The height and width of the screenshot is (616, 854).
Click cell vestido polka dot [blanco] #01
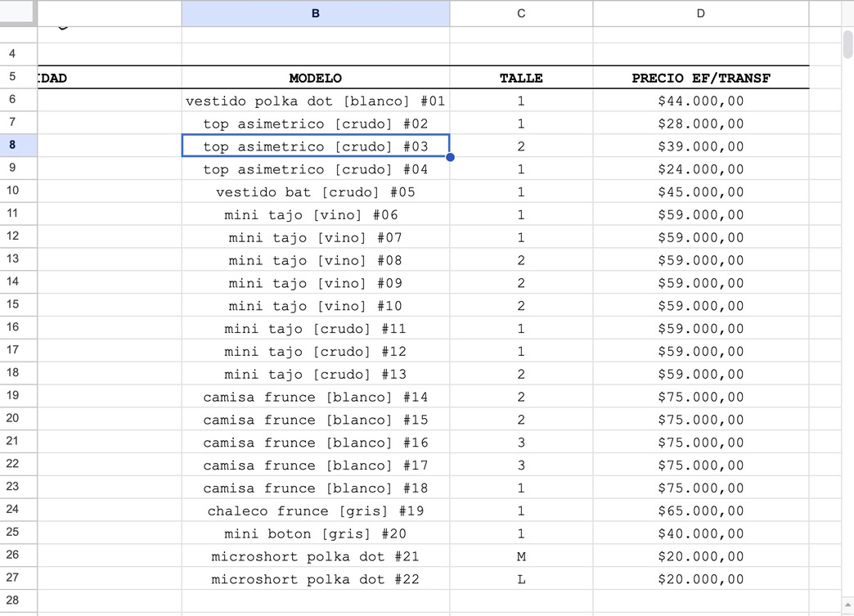pos(316,101)
